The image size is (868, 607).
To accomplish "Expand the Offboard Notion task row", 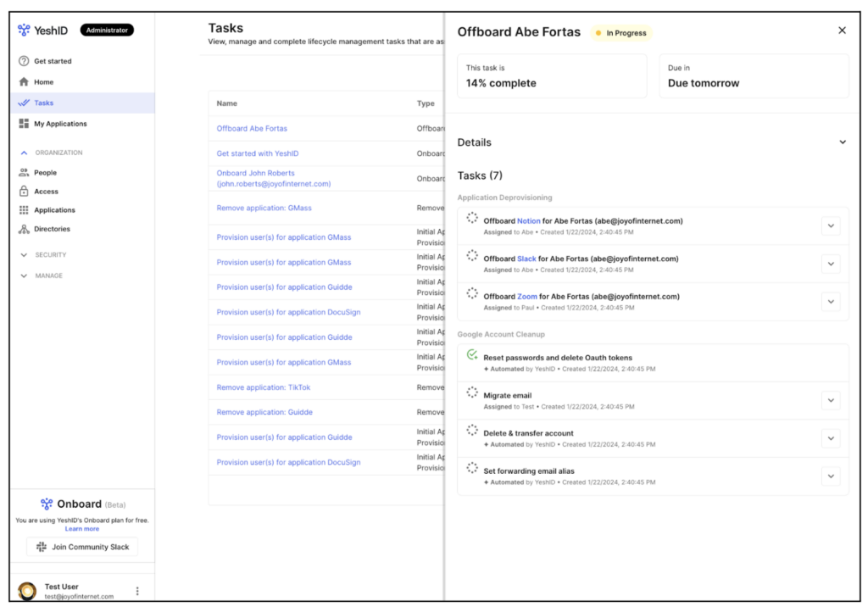I will [831, 226].
